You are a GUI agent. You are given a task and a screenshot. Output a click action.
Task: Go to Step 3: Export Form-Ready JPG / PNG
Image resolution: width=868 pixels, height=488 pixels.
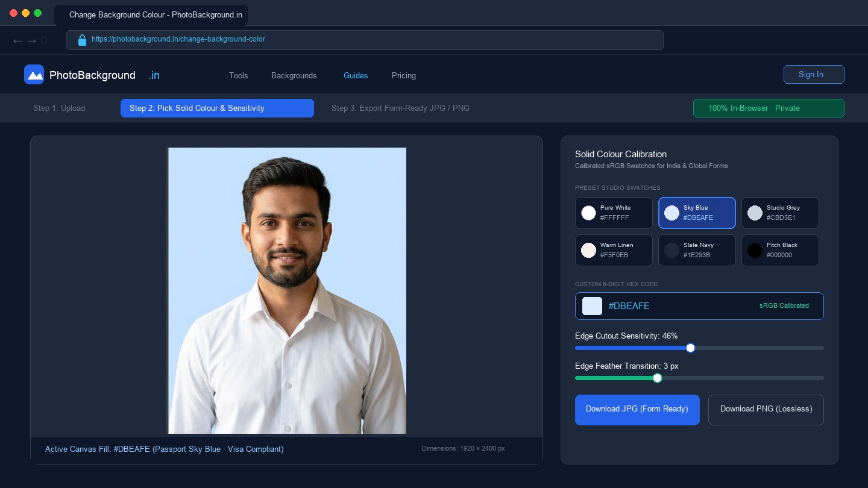coord(400,108)
